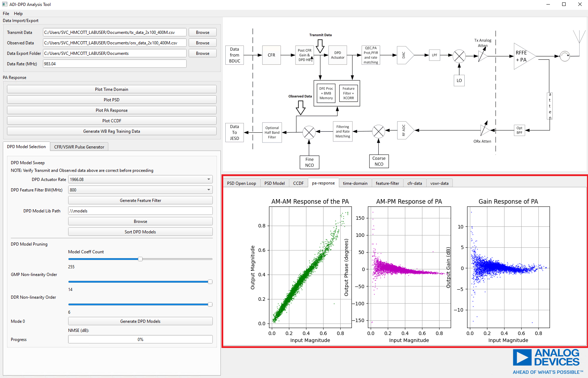This screenshot has width=588, height=378.
Task: Browse for the Transmit Data file
Action: [202, 32]
